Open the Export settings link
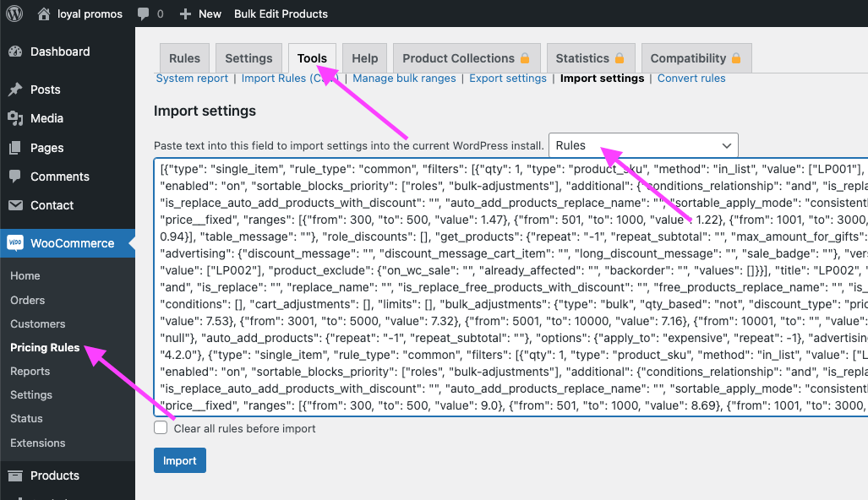Viewport: 868px width, 500px height. pyautogui.click(x=508, y=79)
